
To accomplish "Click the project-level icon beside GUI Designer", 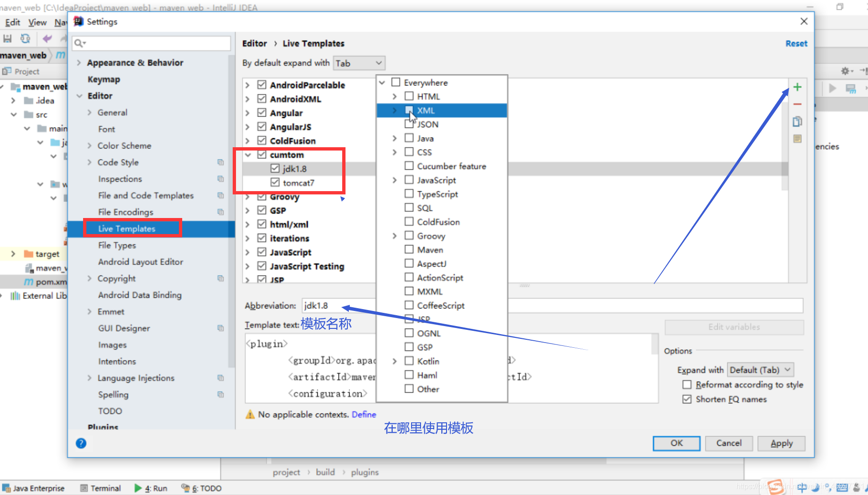I will [220, 328].
